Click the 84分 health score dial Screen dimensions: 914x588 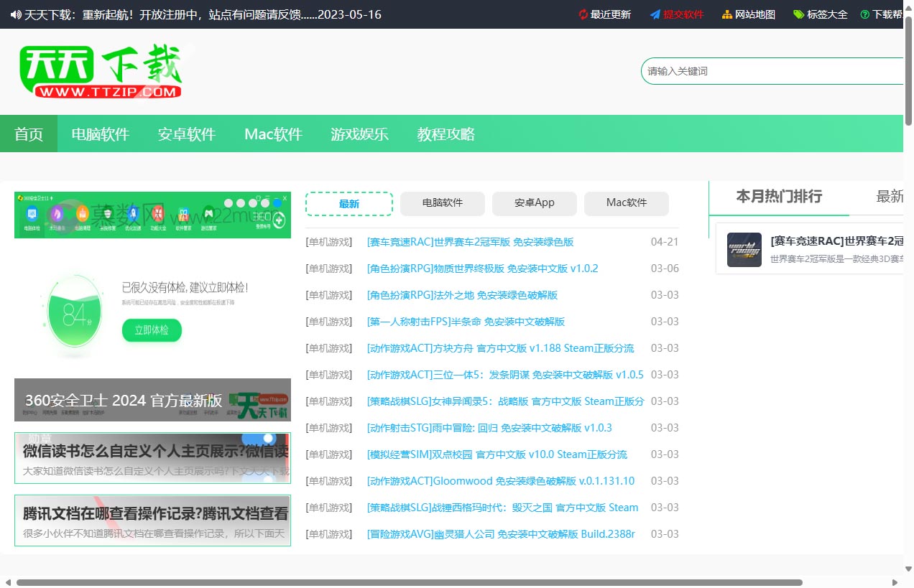point(74,314)
